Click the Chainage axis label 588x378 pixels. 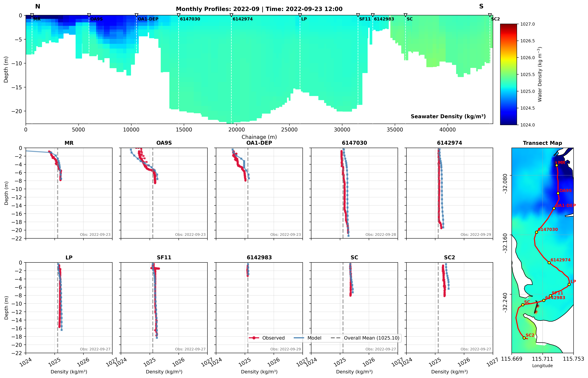259,137
